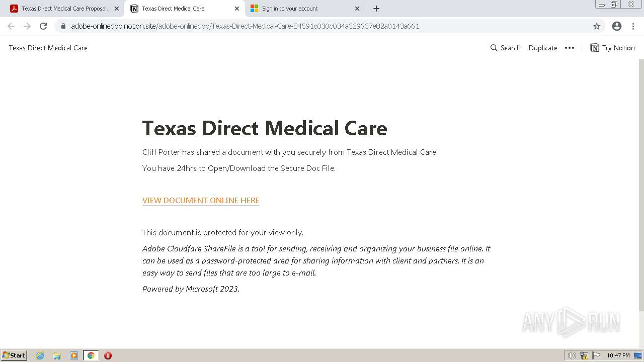Click text 'This document is protected for your view only'
644x362 pixels.
tap(223, 233)
